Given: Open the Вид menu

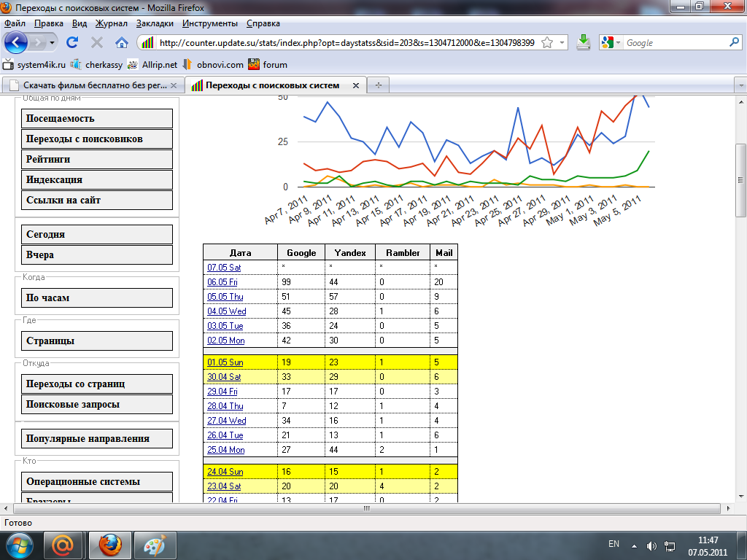Looking at the screenshot, I should 80,23.
